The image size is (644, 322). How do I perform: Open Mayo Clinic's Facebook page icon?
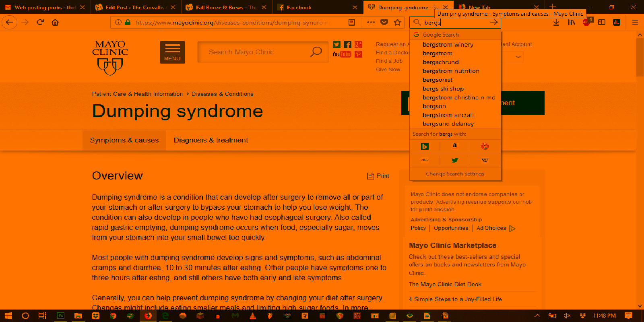[347, 45]
